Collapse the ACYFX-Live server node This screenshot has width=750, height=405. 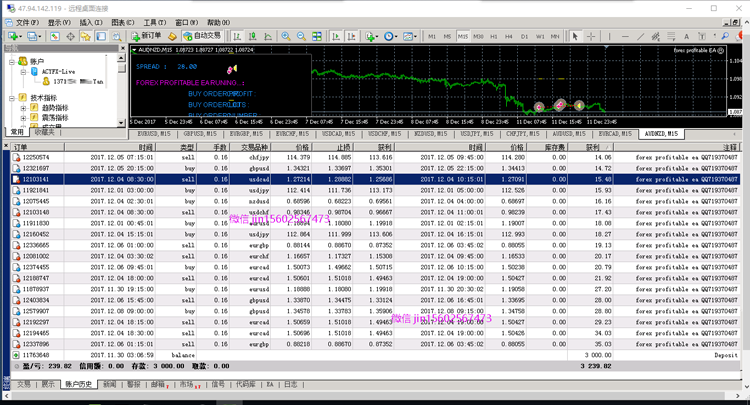click(x=23, y=72)
